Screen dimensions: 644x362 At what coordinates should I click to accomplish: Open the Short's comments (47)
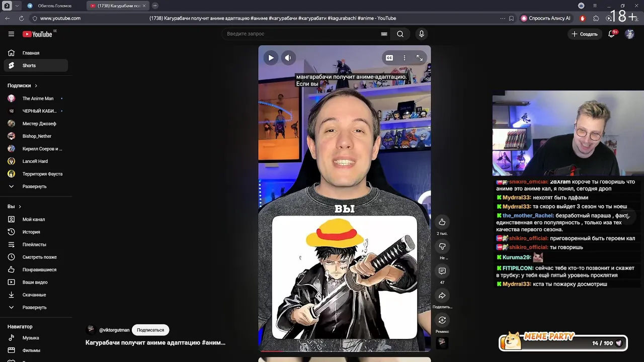point(442,271)
